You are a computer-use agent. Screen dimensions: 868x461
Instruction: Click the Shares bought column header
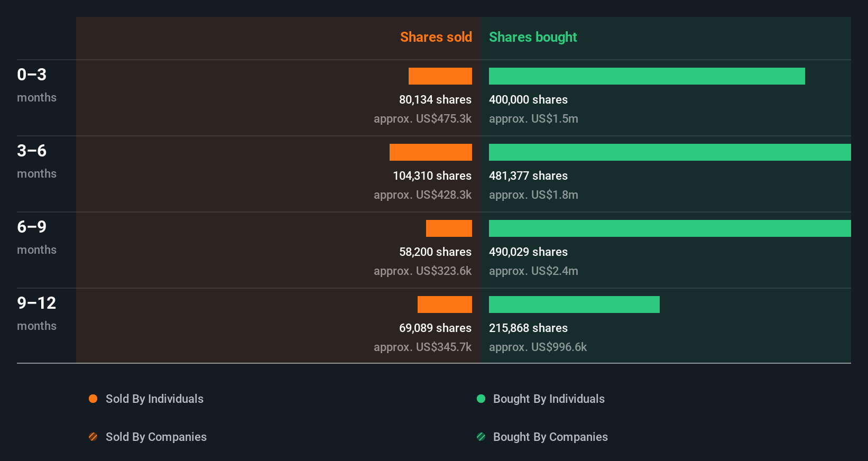(533, 37)
